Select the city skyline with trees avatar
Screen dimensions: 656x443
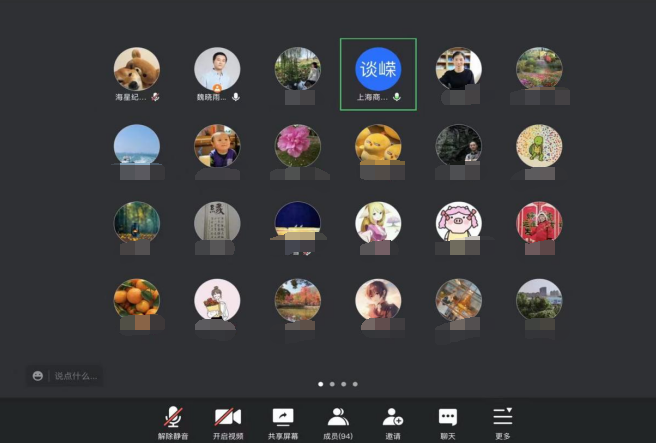[539, 299]
